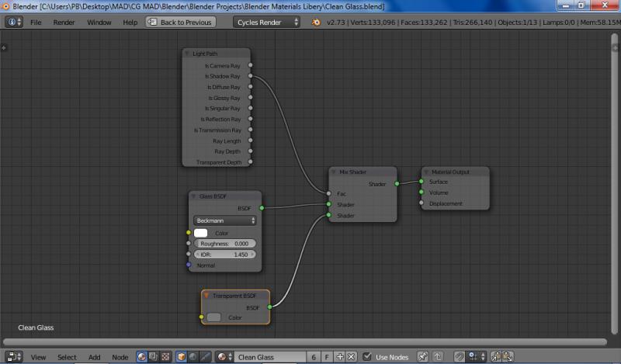Click the unlink material X icon

(352, 357)
